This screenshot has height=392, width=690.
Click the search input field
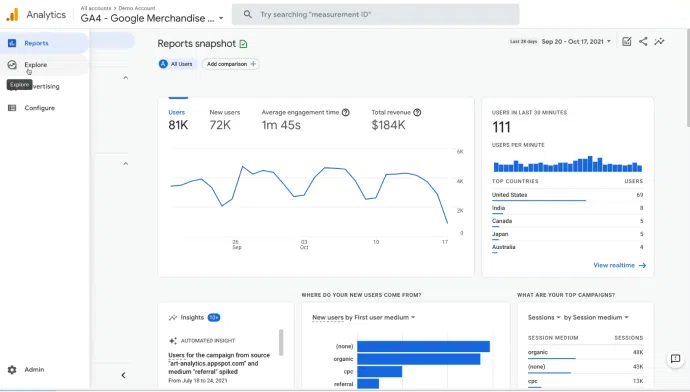(375, 15)
